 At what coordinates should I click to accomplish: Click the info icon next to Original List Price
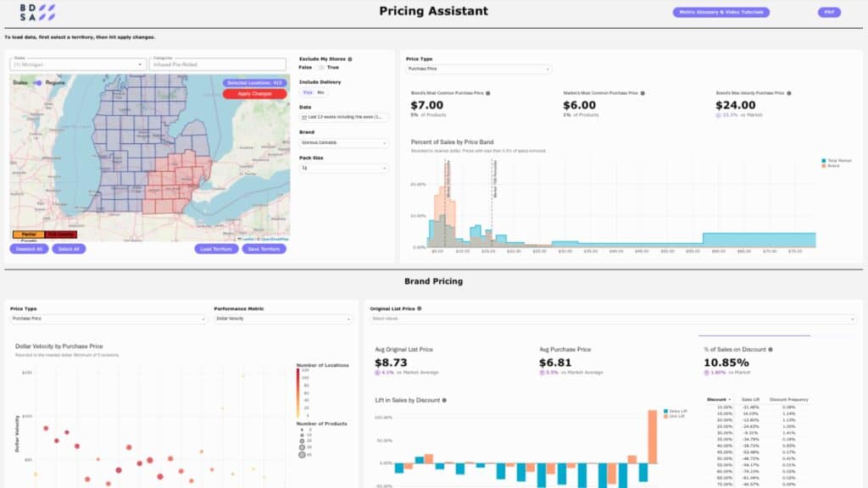click(x=419, y=308)
